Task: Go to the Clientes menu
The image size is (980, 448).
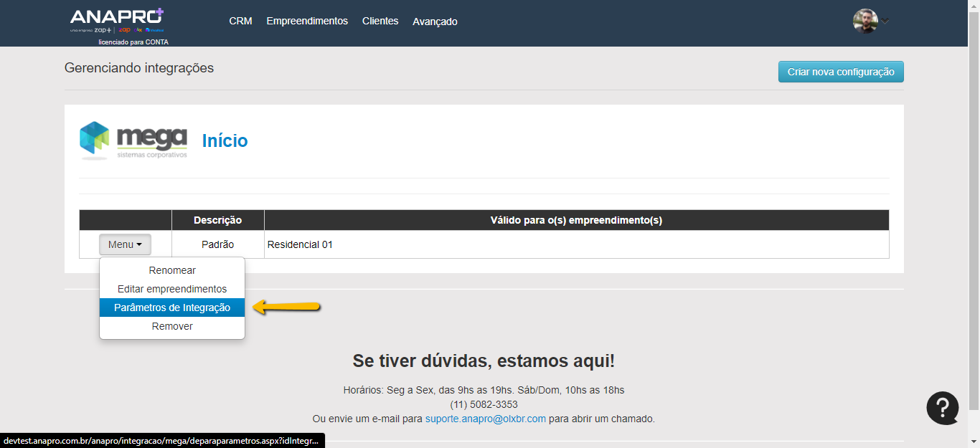Action: coord(380,22)
